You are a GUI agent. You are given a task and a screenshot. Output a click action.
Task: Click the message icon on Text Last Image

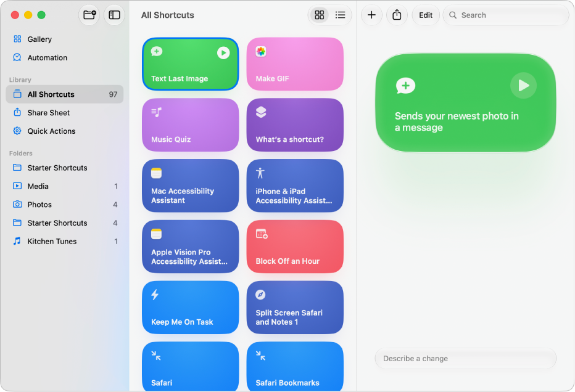coord(157,51)
